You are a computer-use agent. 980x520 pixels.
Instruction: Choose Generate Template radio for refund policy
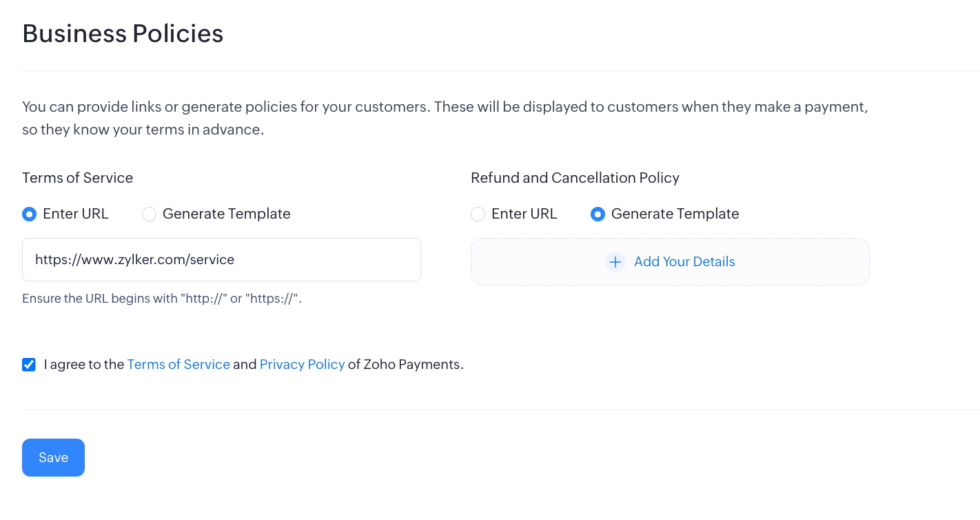pyautogui.click(x=598, y=214)
